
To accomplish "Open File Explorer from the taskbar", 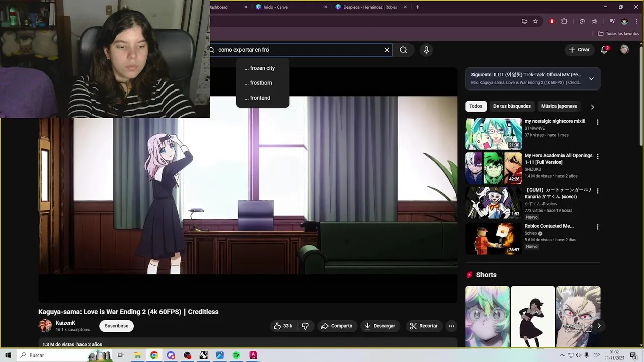I will [x=137, y=355].
